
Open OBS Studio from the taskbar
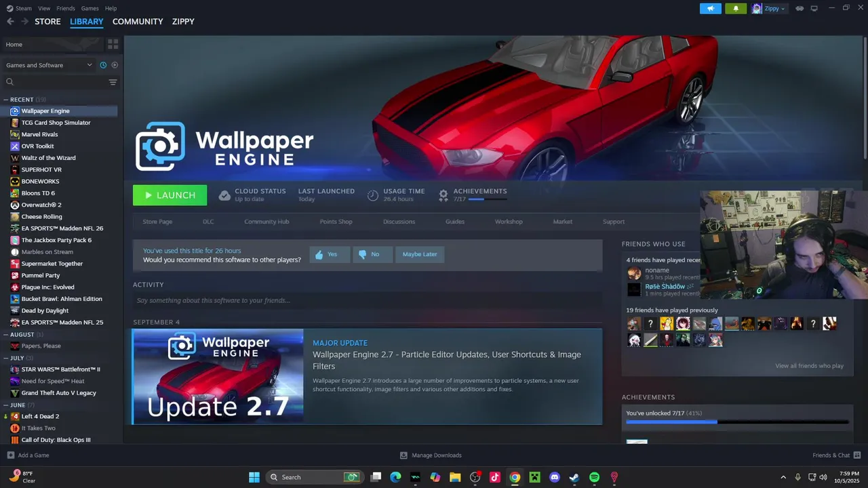(x=475, y=477)
